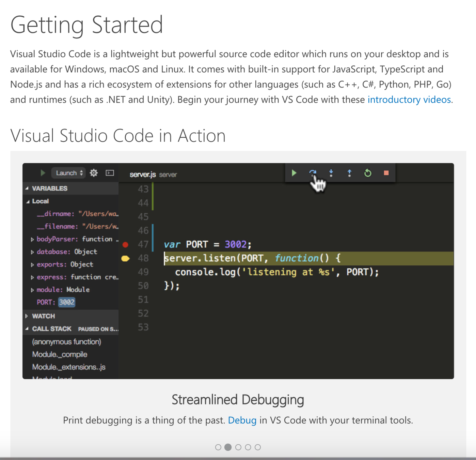Image resolution: width=476 pixels, height=460 pixels.
Task: Select the Module._extensions..js stack frame
Action: tap(69, 367)
